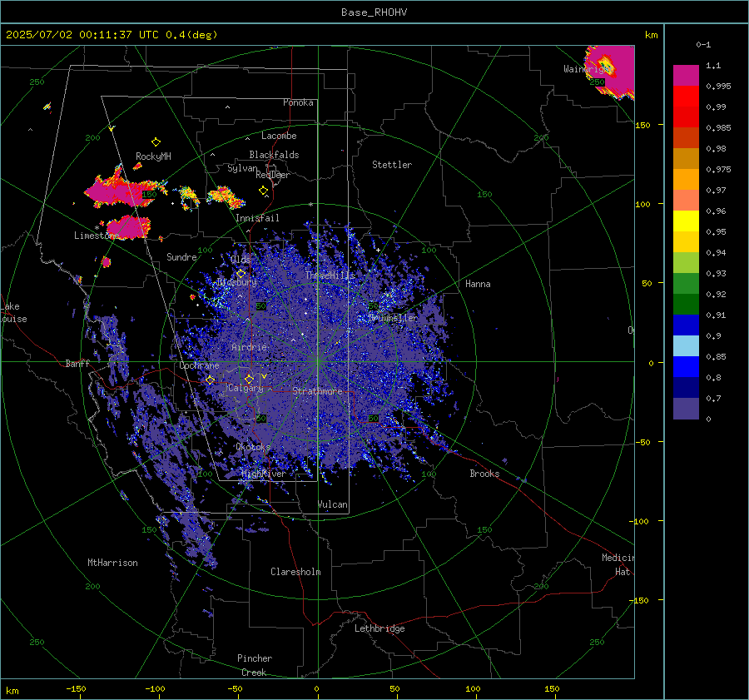Click the white plus marker east of ThreeHills
The height and width of the screenshot is (700, 749).
[x=379, y=250]
